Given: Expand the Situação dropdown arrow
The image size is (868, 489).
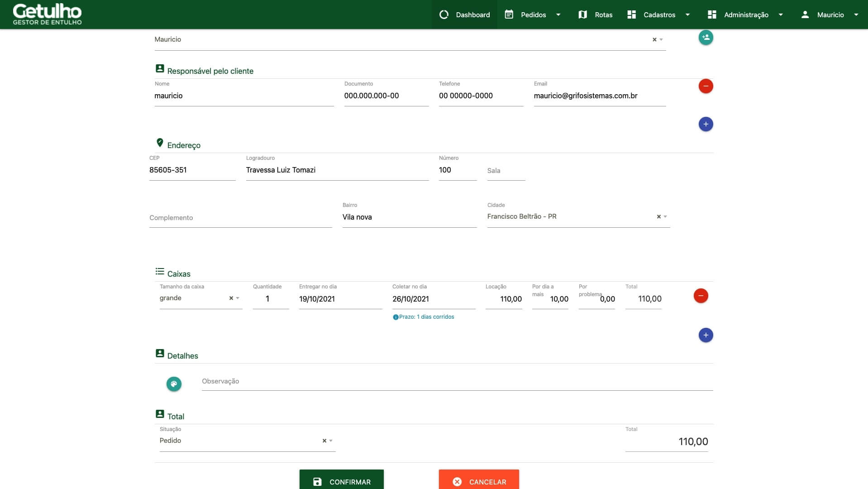Looking at the screenshot, I should click(x=331, y=441).
